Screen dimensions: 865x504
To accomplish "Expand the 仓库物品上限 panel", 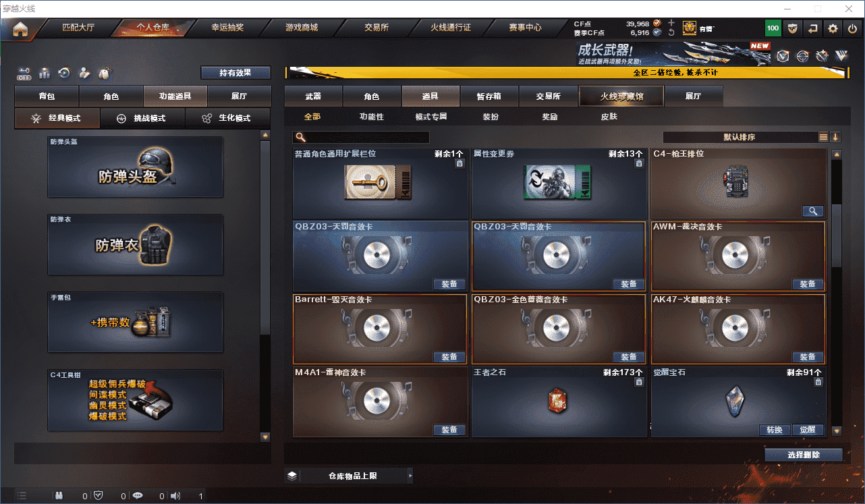I will 349,476.
